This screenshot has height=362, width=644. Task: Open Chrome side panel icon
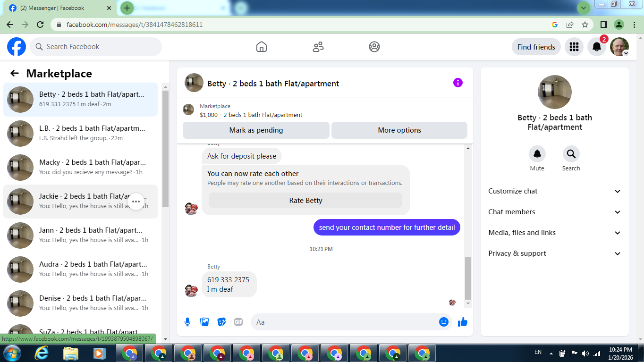pos(603,25)
